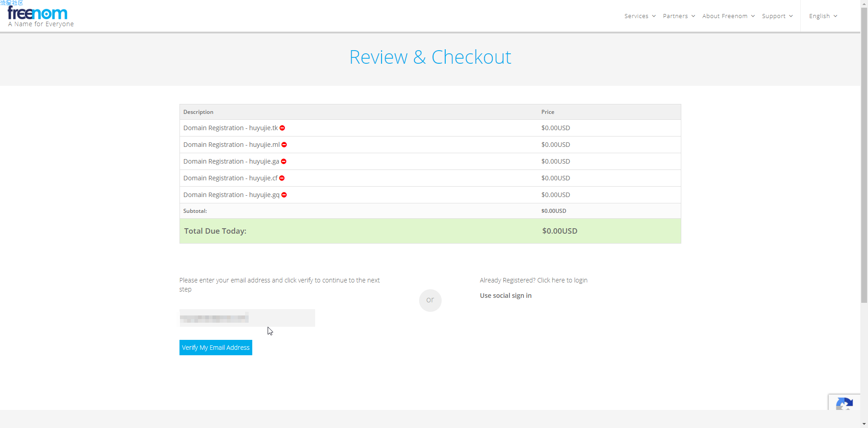Remove huyujie.tk domain from cart

point(282,128)
